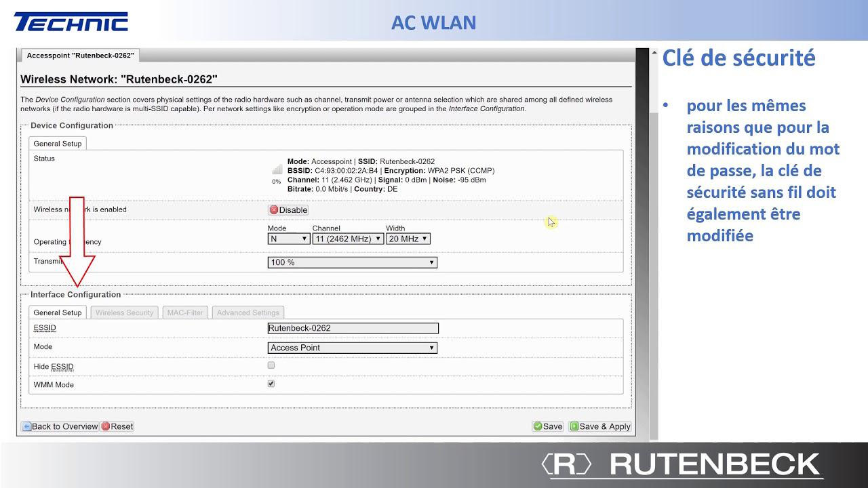Open the Transmit power 100 % dropdown
The height and width of the screenshot is (488, 868).
tap(353, 262)
